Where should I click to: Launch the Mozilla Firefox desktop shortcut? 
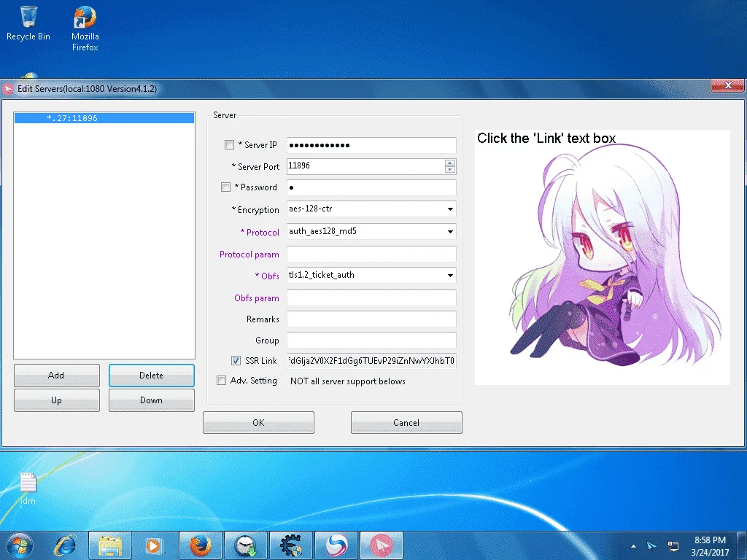tap(85, 28)
